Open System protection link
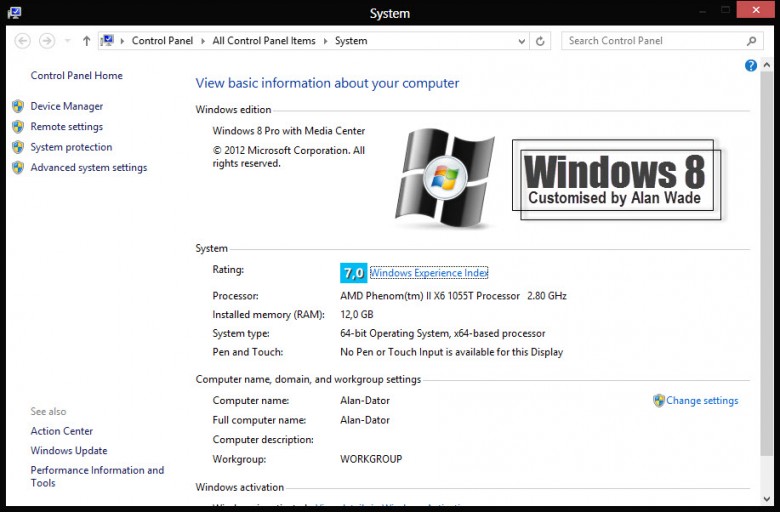The width and height of the screenshot is (780, 512). (x=71, y=147)
